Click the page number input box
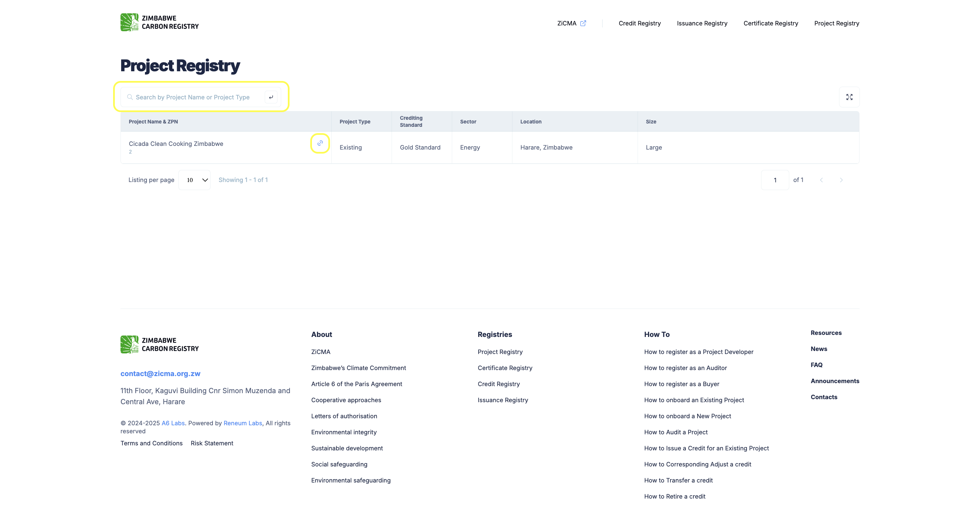The height and width of the screenshot is (530, 980). point(775,180)
